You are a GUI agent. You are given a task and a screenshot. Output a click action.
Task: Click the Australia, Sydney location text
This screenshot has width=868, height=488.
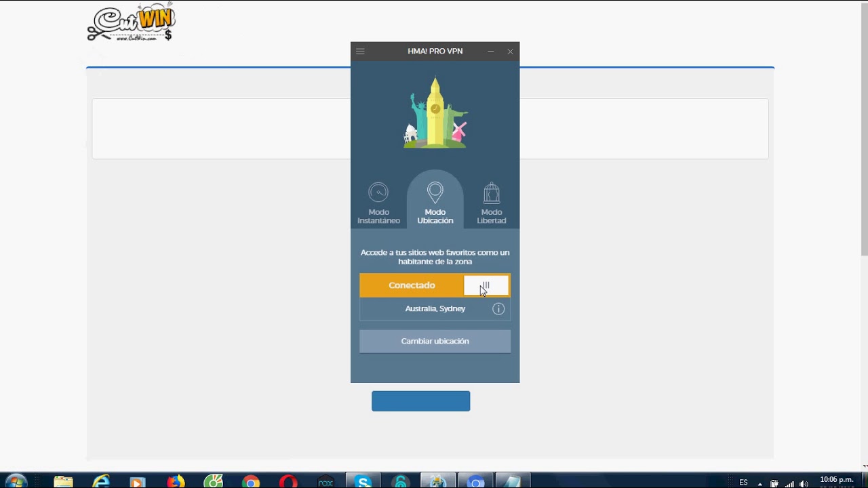pyautogui.click(x=435, y=308)
